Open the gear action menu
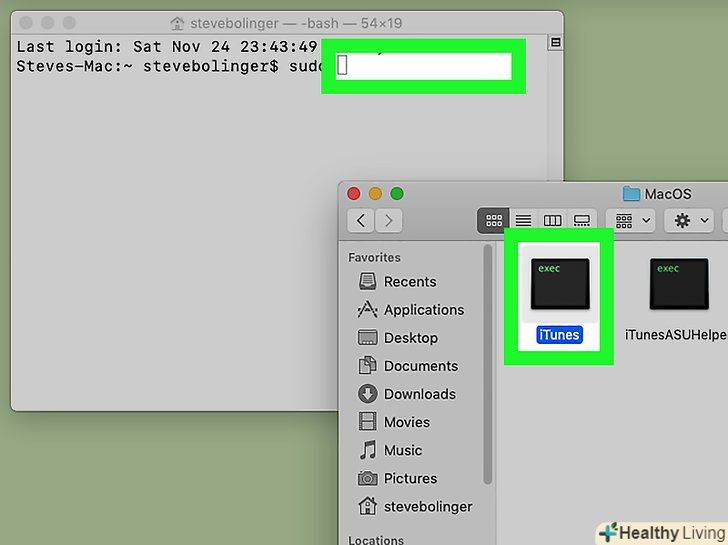Viewport: 728px width, 545px height. [x=689, y=221]
